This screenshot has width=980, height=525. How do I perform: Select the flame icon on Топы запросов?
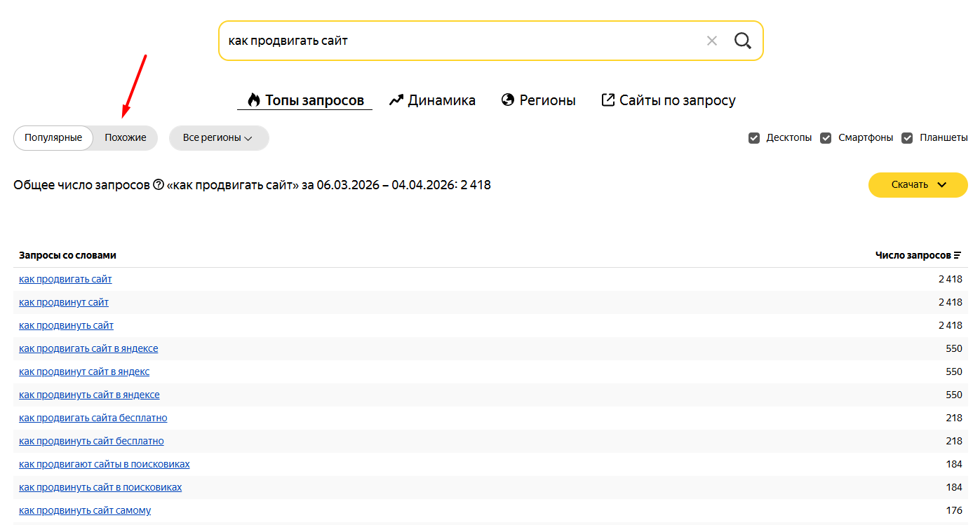(x=253, y=100)
